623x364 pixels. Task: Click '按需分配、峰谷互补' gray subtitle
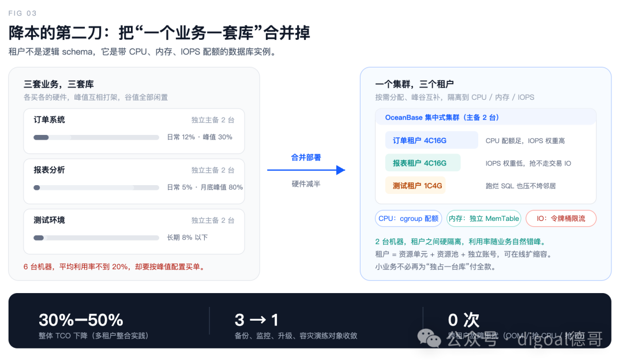click(455, 97)
